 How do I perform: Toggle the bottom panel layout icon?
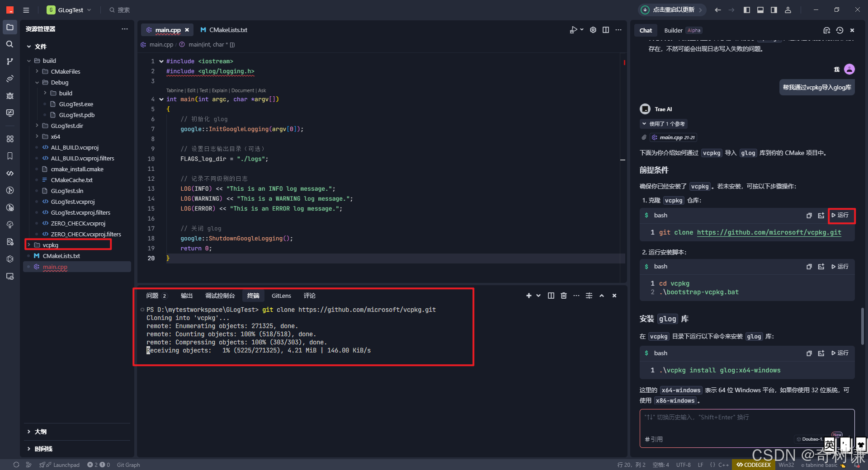pyautogui.click(x=760, y=10)
